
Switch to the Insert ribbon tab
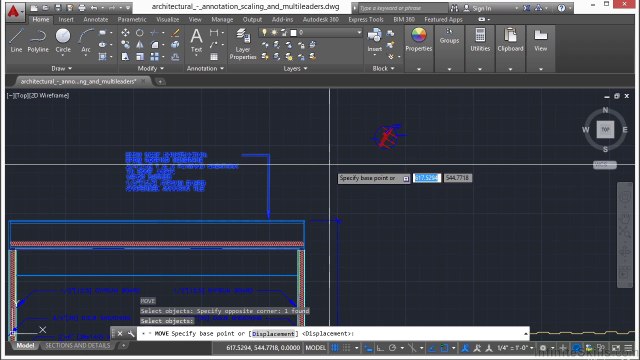[x=66, y=20]
